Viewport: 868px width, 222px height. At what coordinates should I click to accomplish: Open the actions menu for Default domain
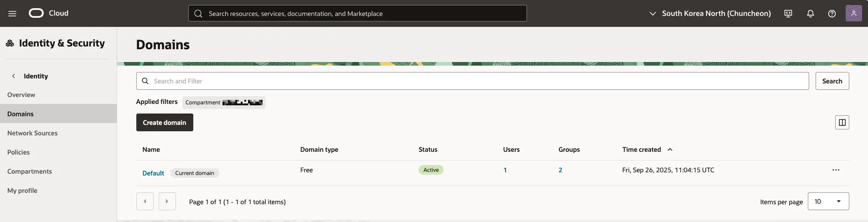coord(836,170)
